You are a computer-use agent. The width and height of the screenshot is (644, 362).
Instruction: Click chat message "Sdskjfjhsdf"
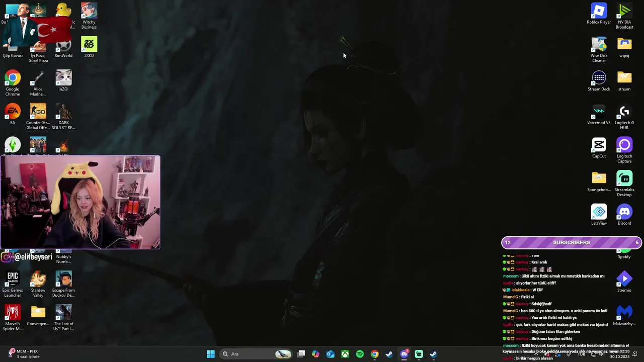[x=541, y=304]
